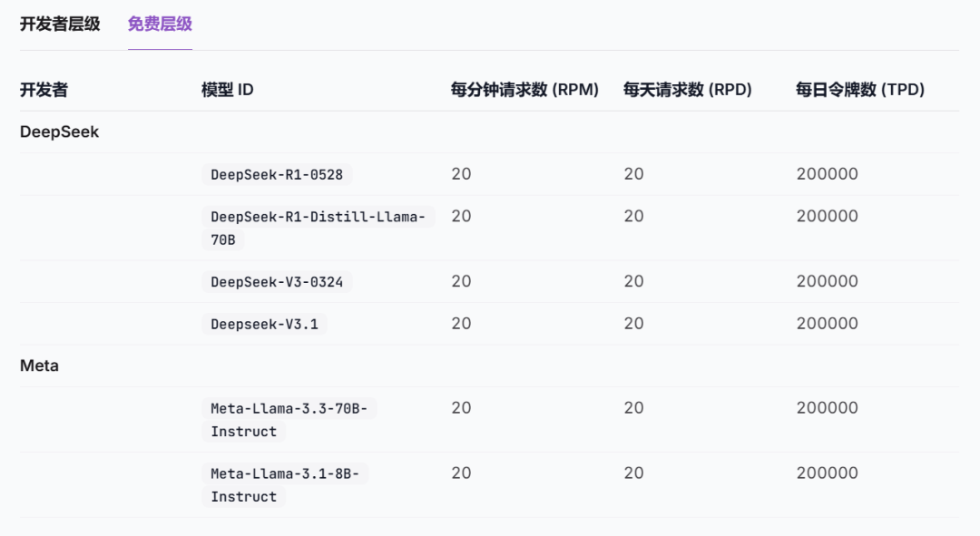Select the DeepSeek-R1-Distill-Llama-70B model ID
The width and height of the screenshot is (980, 536).
click(316, 228)
